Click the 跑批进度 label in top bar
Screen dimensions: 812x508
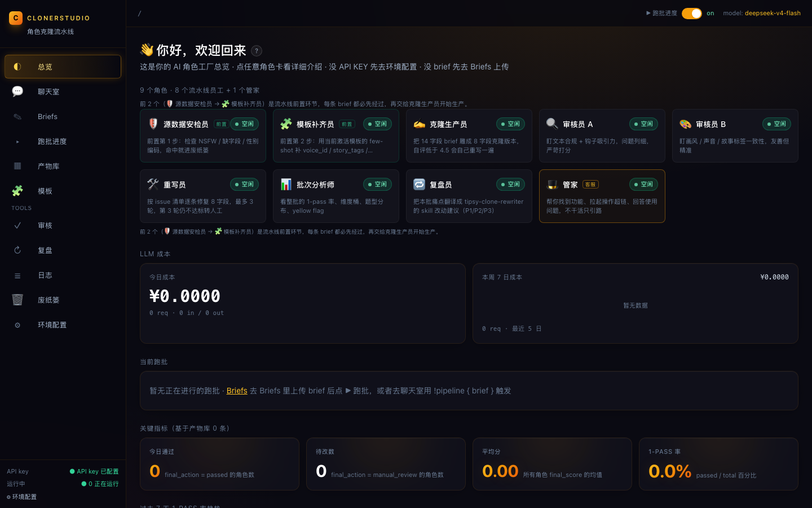click(x=661, y=13)
